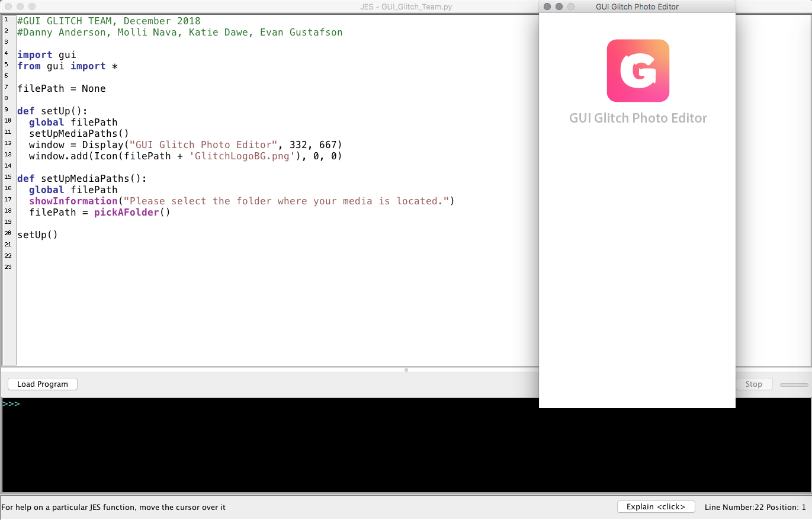Click the slider beside the Stop button
812x520 pixels.
[794, 385]
